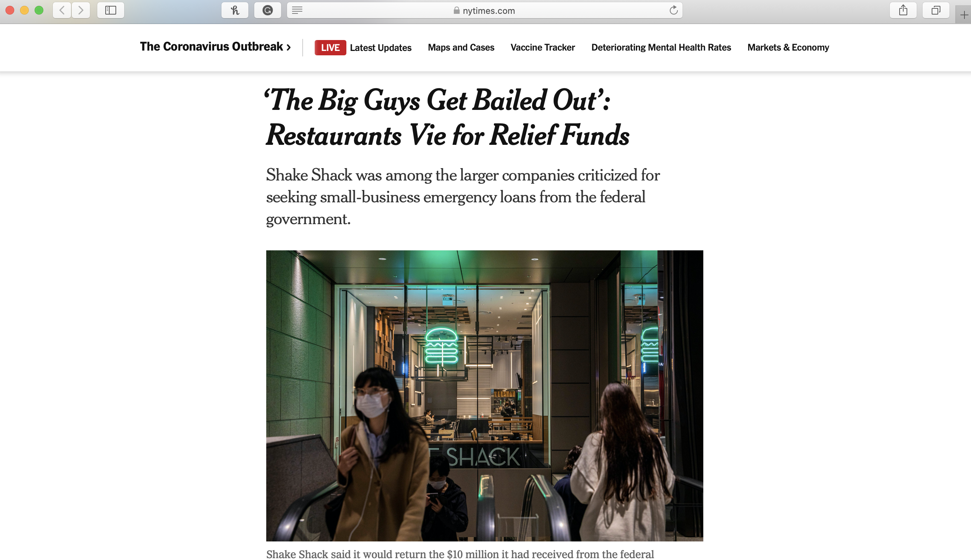Viewport: 971px width, 560px height.
Task: Click the Safari back arrow button
Action: point(62,11)
